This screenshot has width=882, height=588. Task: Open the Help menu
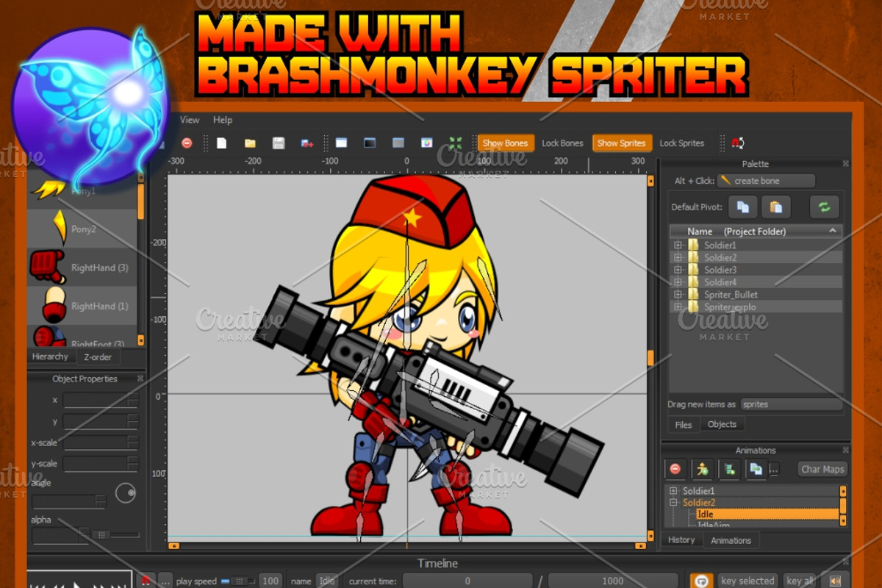point(223,120)
